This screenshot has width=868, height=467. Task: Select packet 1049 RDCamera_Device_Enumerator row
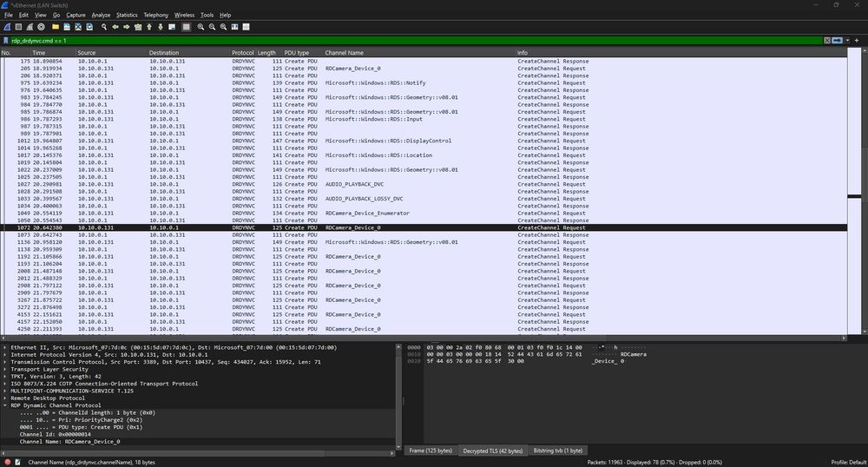[424, 213]
